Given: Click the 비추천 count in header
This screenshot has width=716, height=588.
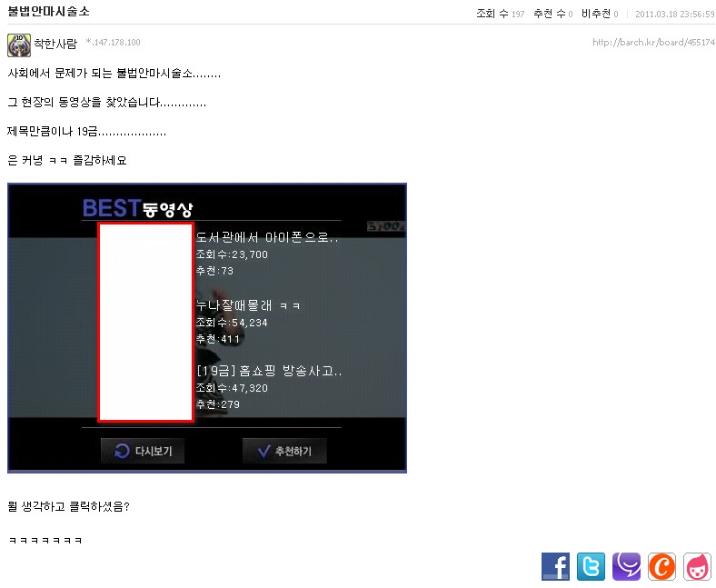Looking at the screenshot, I should point(599,14).
